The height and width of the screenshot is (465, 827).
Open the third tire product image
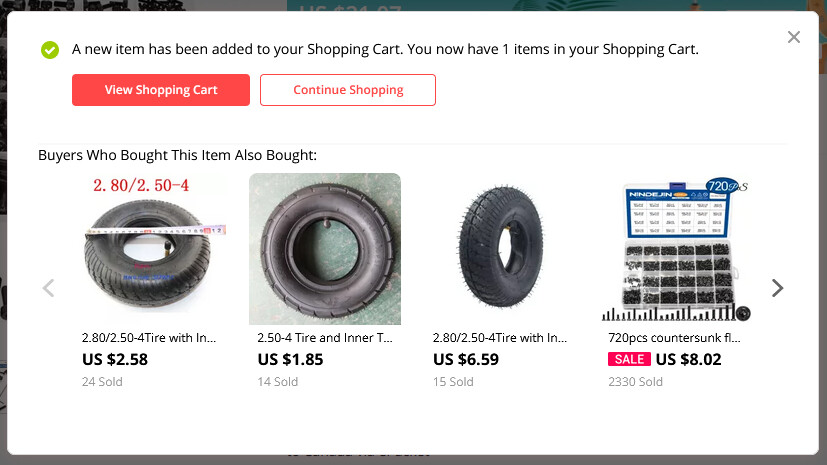click(500, 249)
